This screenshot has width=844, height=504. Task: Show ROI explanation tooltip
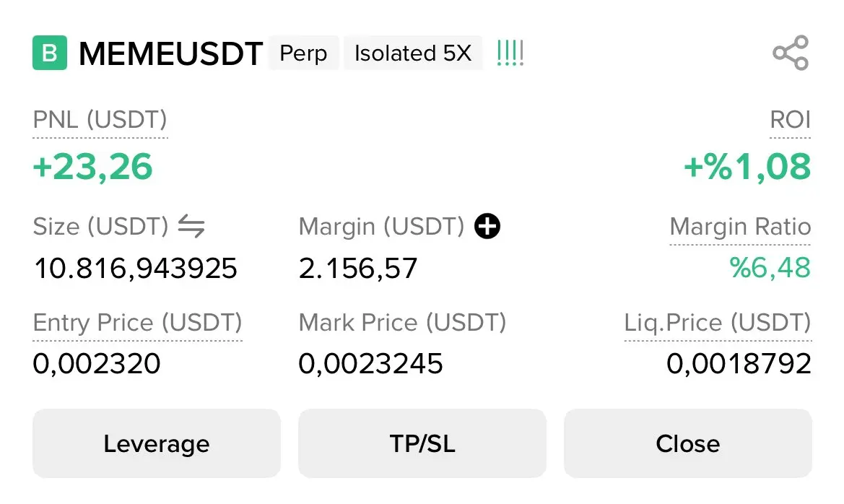[x=790, y=120]
